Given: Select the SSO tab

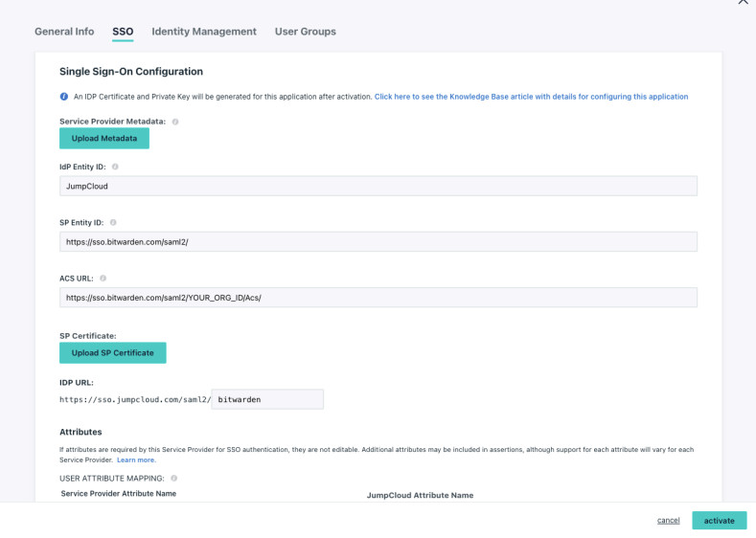Looking at the screenshot, I should tap(123, 32).
